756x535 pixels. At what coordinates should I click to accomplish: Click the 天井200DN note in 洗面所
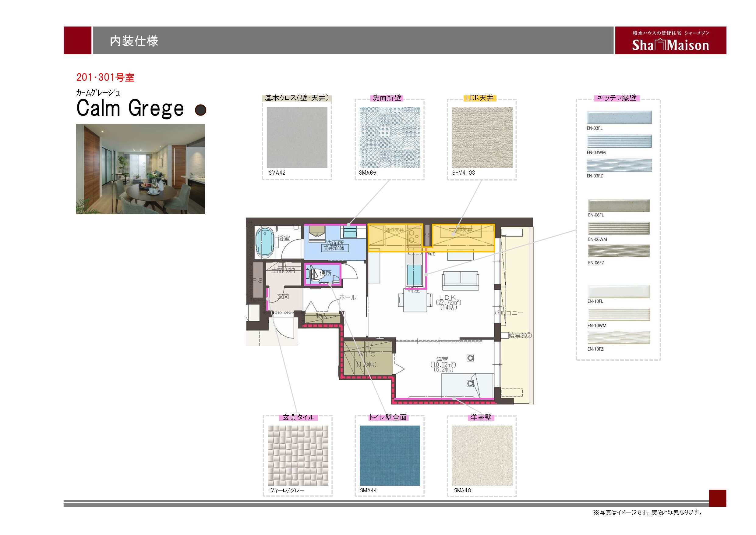pyautogui.click(x=334, y=248)
